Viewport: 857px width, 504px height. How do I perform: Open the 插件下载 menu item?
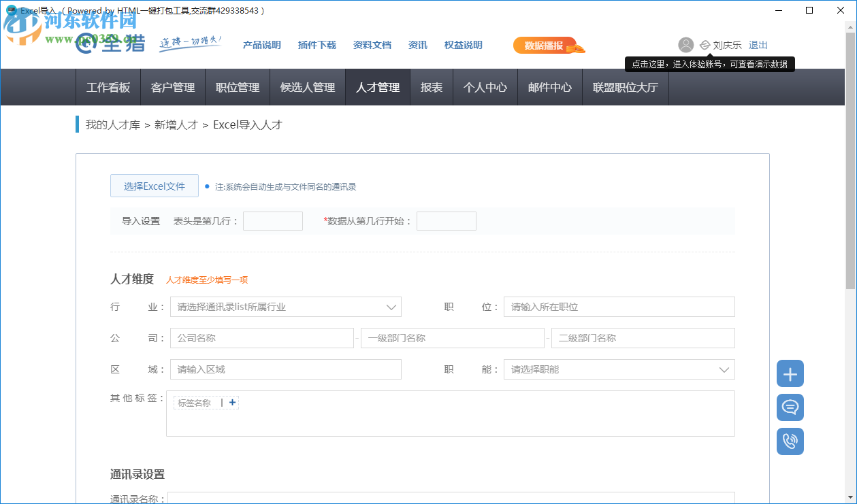click(317, 45)
